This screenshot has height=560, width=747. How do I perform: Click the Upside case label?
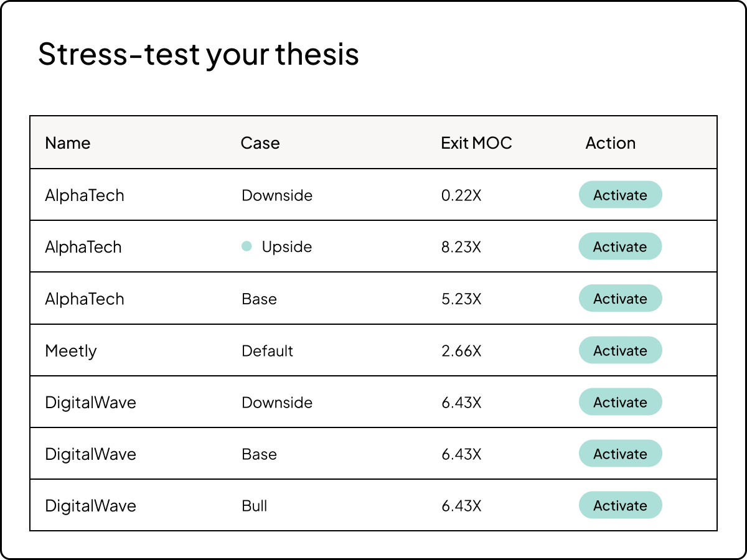[x=286, y=247]
